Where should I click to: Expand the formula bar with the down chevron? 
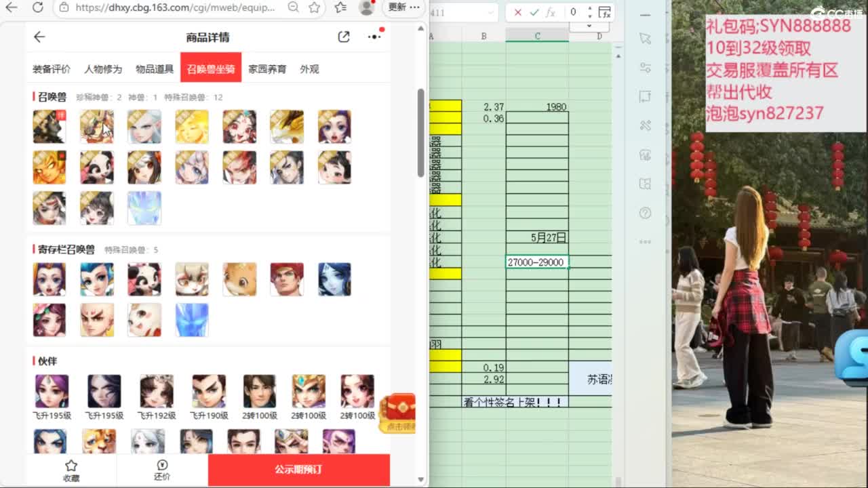(x=589, y=24)
